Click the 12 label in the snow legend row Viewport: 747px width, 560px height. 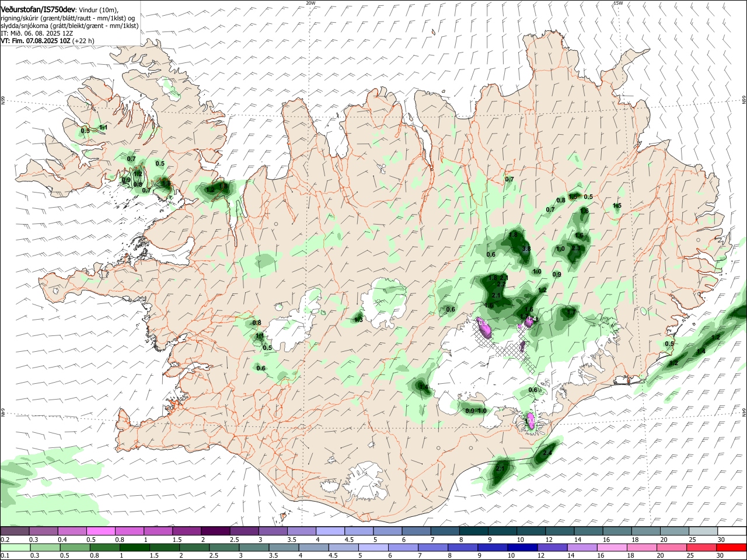tap(549, 540)
